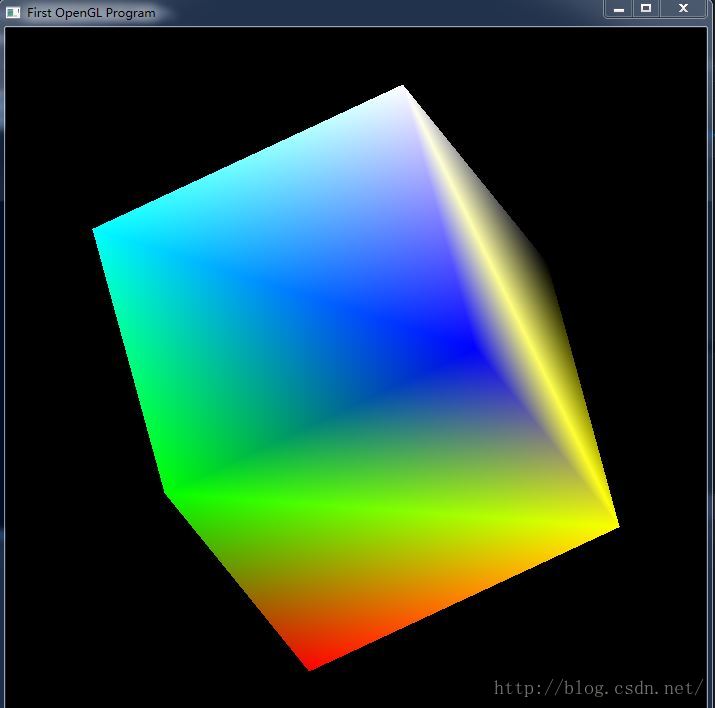Click the "First OpenGL Program" title text

tap(91, 13)
